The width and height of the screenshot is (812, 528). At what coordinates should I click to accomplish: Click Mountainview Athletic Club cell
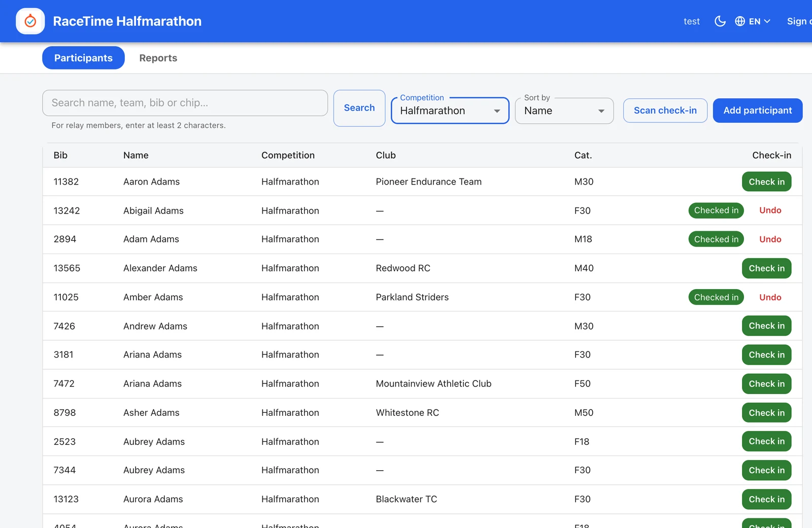coord(433,383)
